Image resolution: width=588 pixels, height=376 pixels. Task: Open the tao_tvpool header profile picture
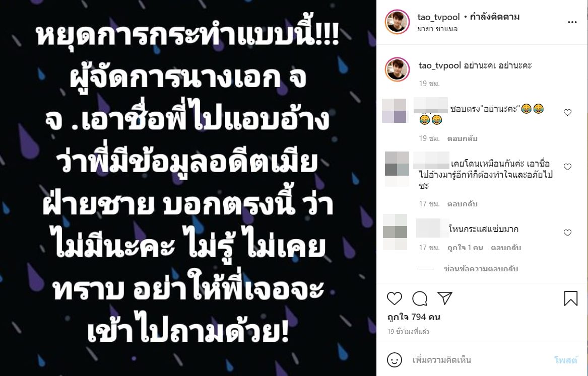point(397,22)
